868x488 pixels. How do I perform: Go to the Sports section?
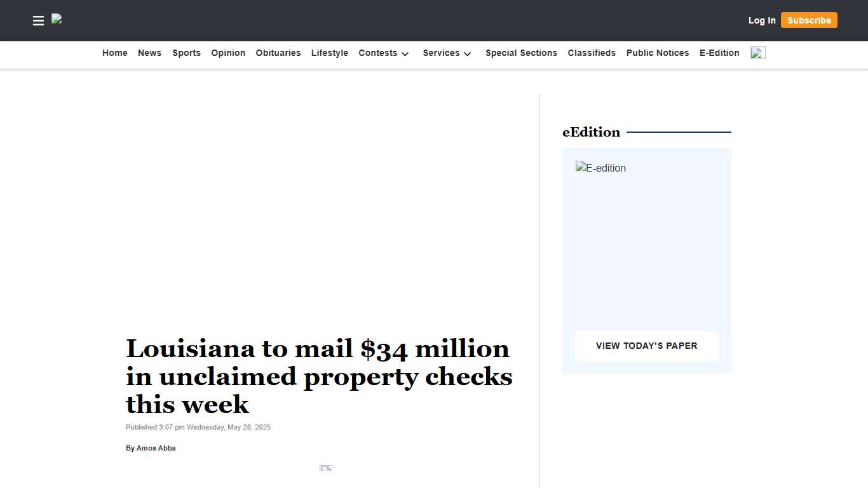tap(186, 53)
